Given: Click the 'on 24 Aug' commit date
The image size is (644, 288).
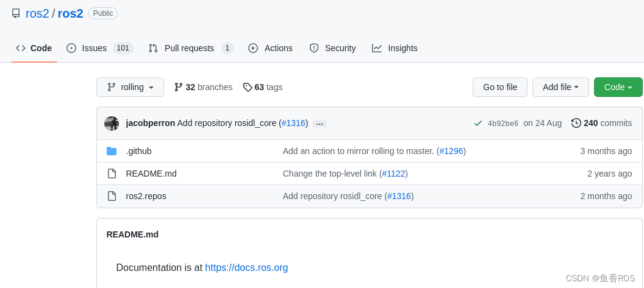Looking at the screenshot, I should click(543, 124).
